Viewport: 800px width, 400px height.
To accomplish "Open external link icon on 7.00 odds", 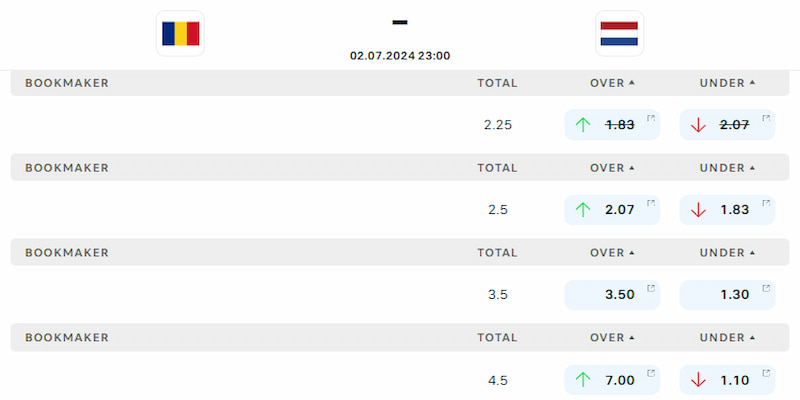I will point(651,373).
